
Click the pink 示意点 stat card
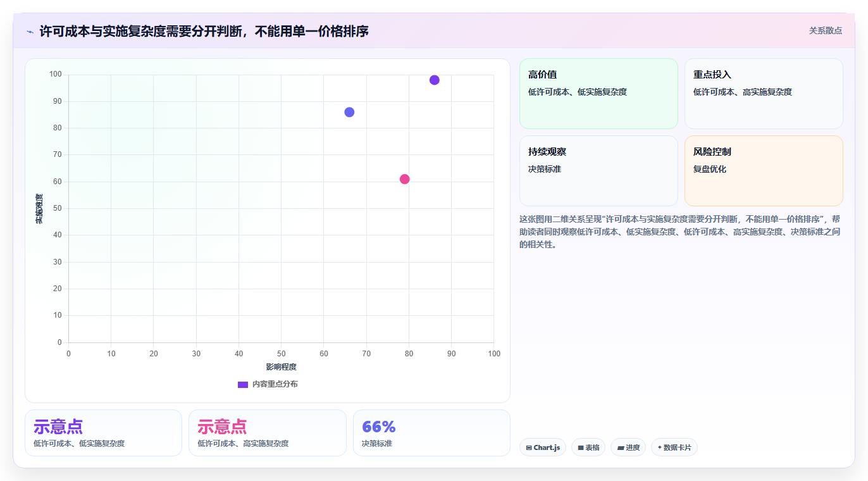[268, 433]
